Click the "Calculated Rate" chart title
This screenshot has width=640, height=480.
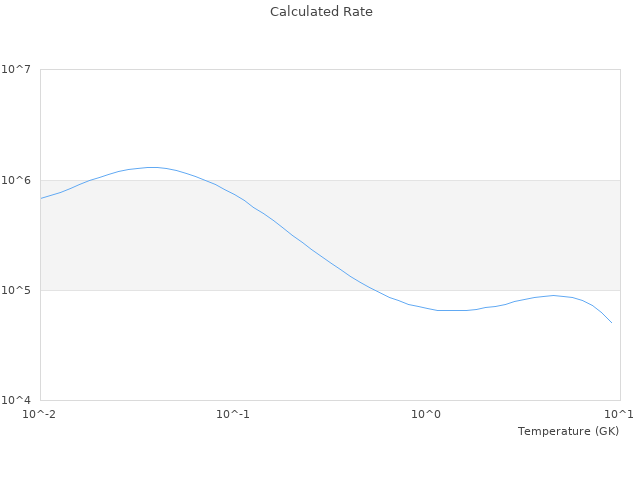[320, 12]
